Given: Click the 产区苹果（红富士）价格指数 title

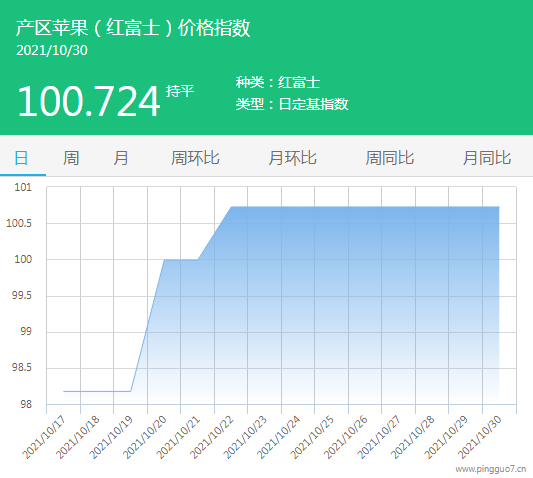Looking at the screenshot, I should pos(133,28).
